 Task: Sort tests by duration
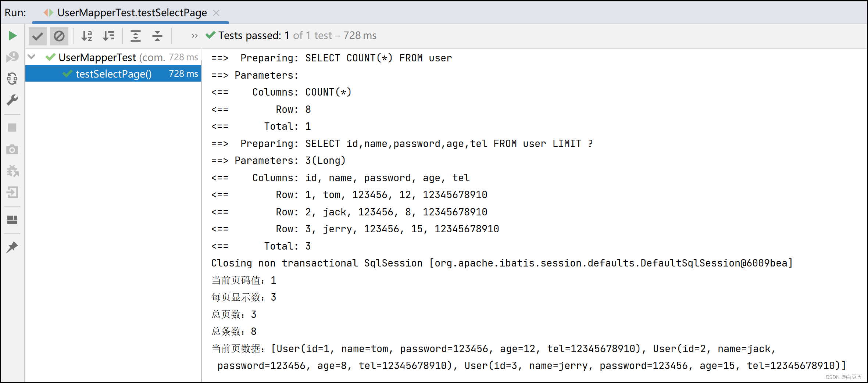108,36
